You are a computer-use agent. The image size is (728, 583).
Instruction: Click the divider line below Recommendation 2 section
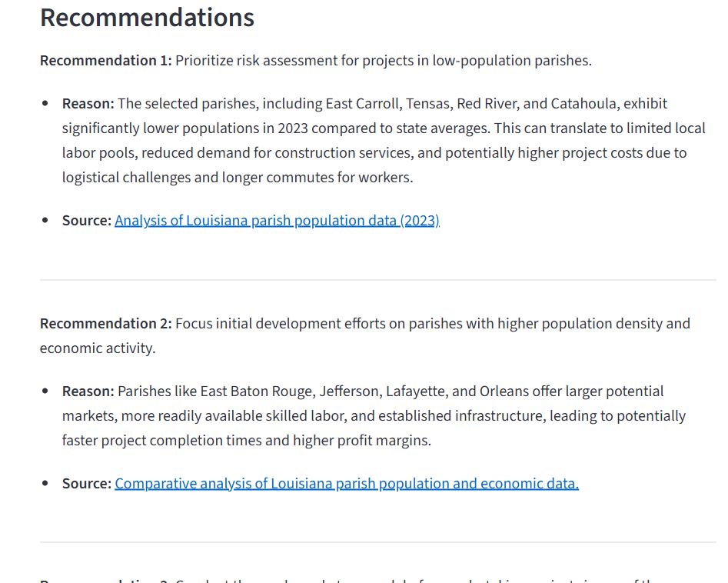coord(378,542)
